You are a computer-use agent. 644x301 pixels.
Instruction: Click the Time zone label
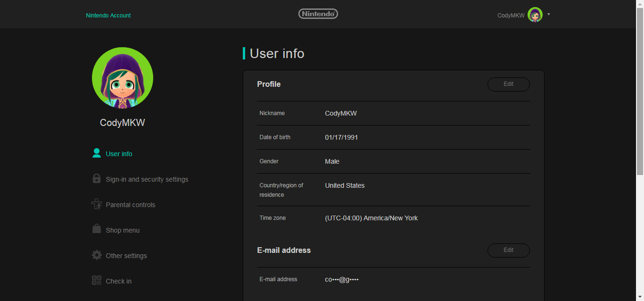[x=272, y=218]
